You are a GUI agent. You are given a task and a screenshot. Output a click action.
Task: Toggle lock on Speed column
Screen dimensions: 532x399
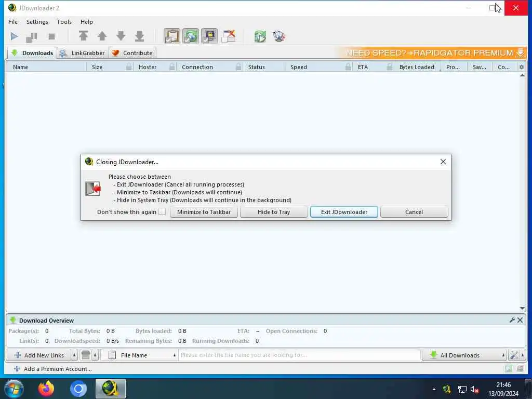click(348, 67)
